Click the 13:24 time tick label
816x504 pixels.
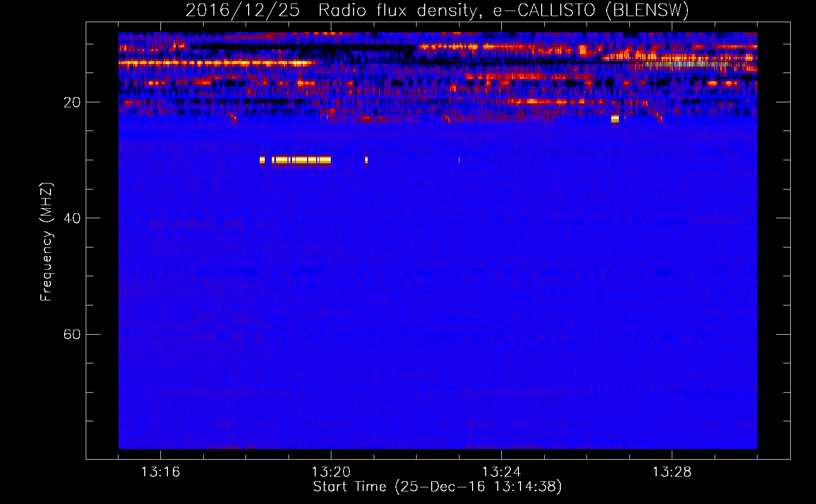pyautogui.click(x=501, y=472)
